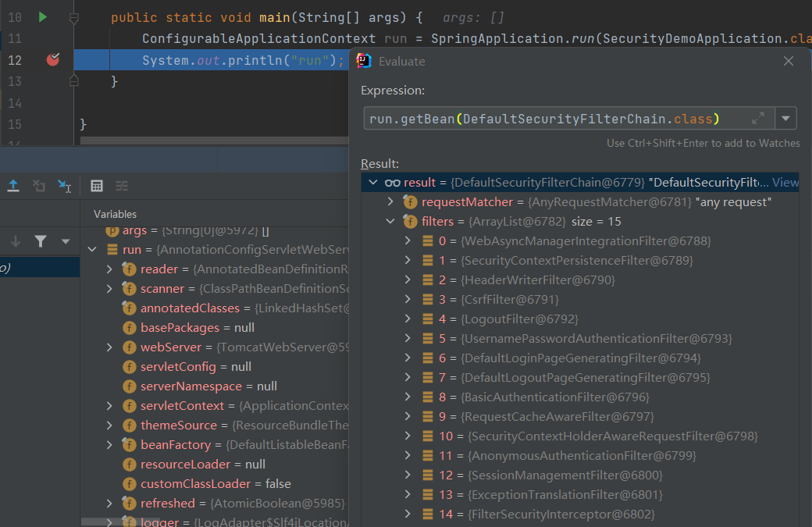This screenshot has width=812, height=527.
Task: Open the expression history dropdown
Action: coord(785,119)
